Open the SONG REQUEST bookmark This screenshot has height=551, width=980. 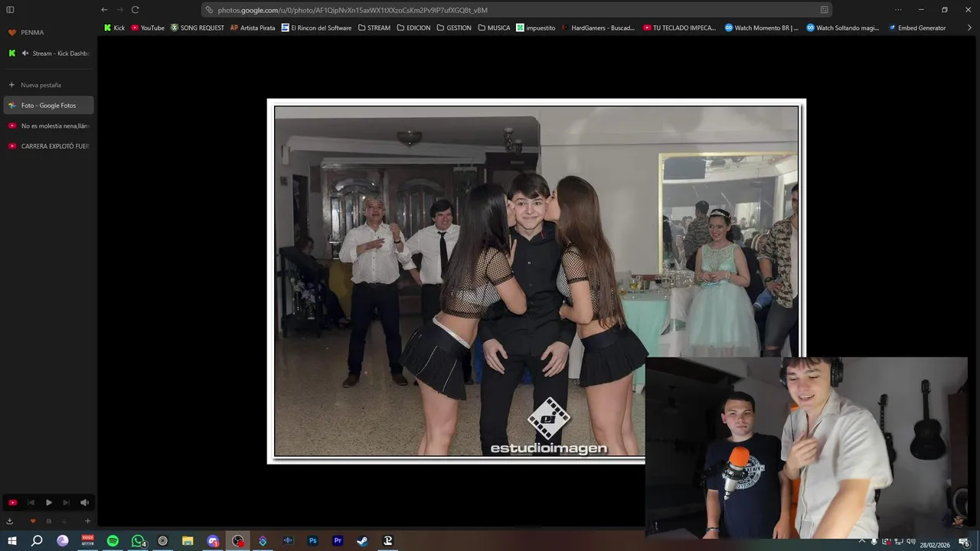pos(198,28)
